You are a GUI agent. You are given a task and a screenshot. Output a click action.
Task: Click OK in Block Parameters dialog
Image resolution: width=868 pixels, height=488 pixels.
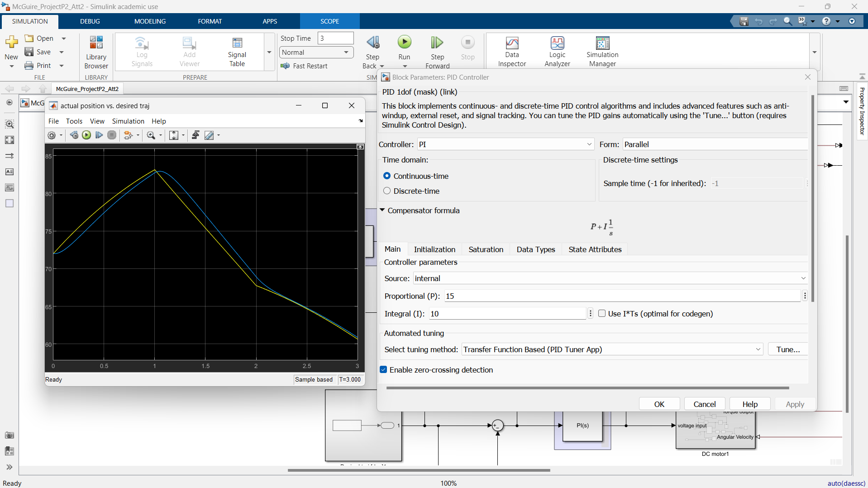(x=659, y=404)
